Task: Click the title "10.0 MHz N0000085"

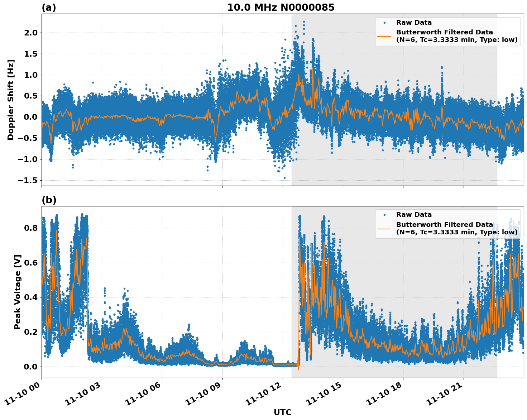Action: [281, 7]
